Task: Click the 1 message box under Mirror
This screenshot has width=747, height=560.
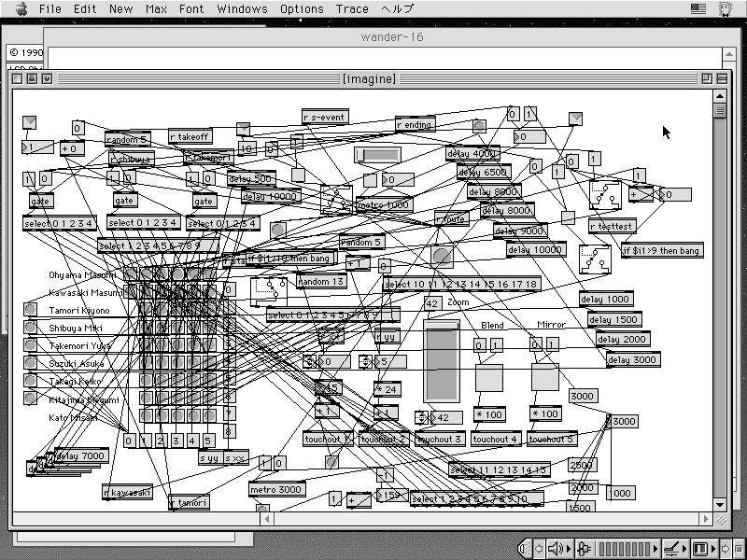Action: 553,344
